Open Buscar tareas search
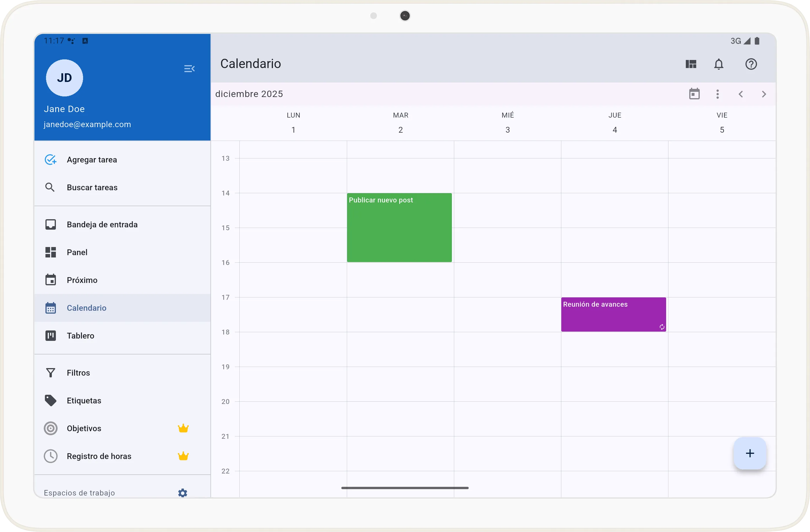Image resolution: width=810 pixels, height=532 pixels. (x=92, y=188)
